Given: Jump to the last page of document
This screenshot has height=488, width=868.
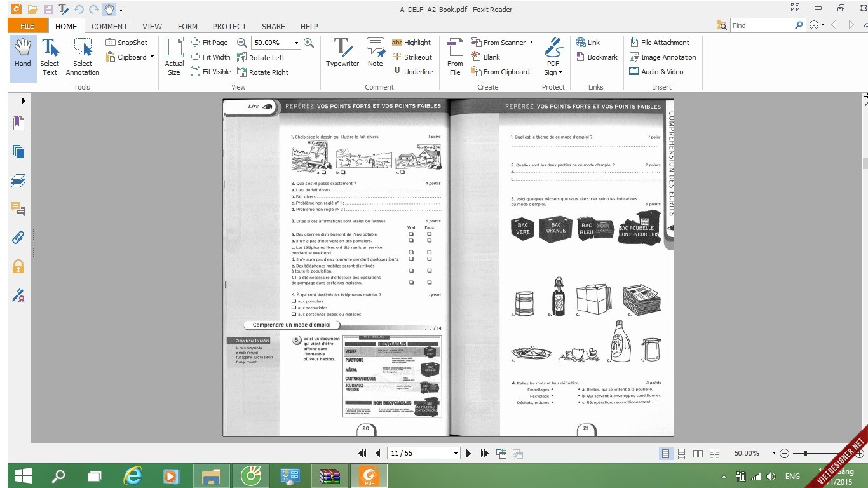Looking at the screenshot, I should click(484, 453).
